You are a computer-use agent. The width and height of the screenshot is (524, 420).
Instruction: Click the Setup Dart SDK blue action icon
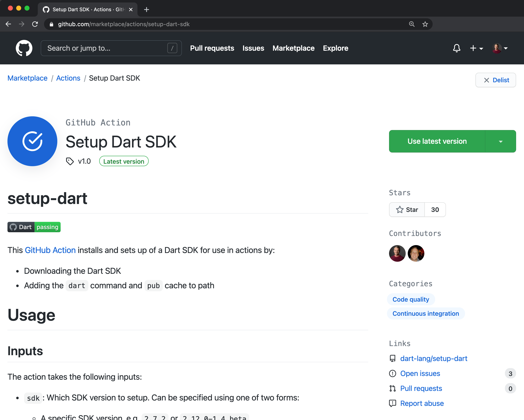click(x=32, y=141)
